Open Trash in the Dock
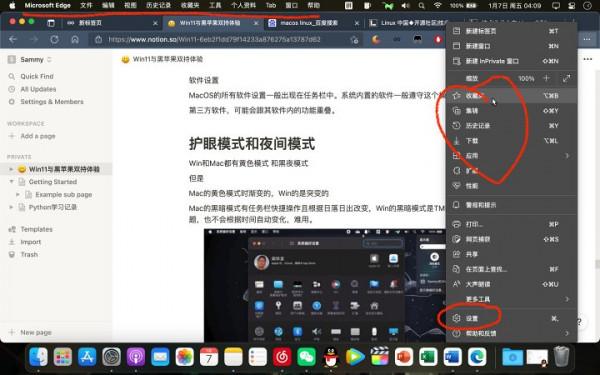The height and width of the screenshot is (375, 600). [561, 357]
